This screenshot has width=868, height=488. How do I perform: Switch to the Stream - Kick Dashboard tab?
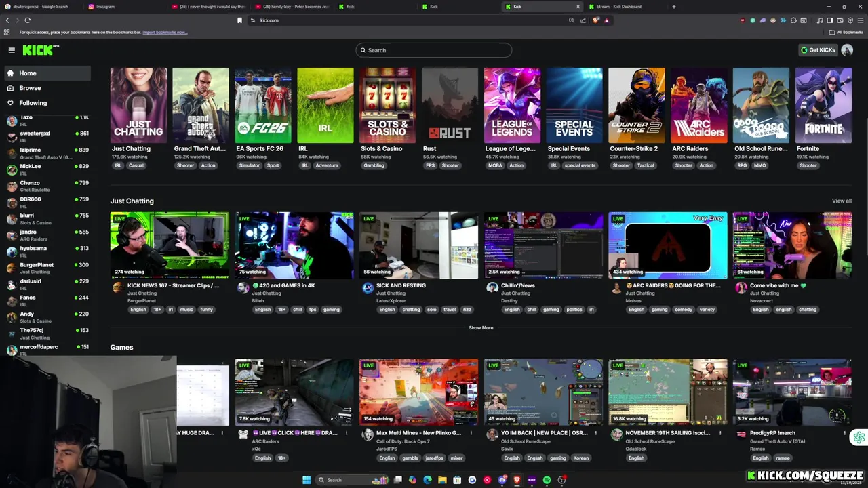tap(627, 7)
